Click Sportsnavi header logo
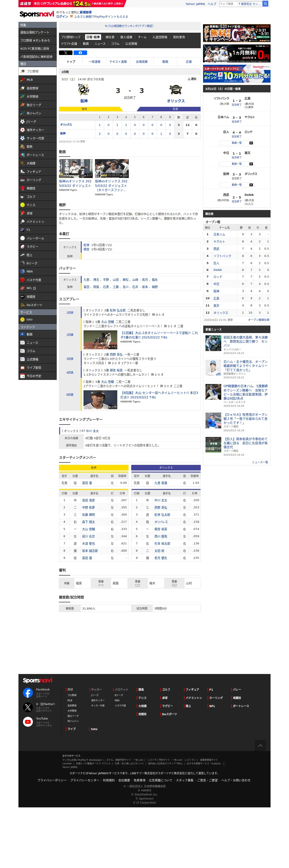 [37, 14]
